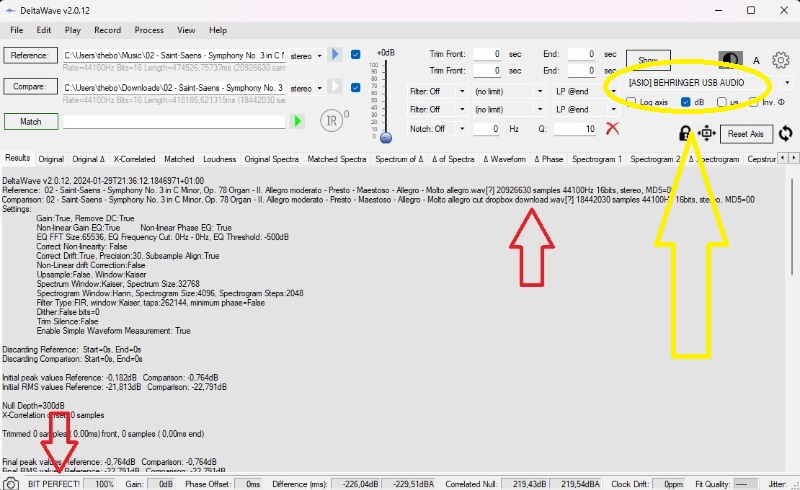Image resolution: width=800 pixels, height=490 pixels.
Task: Click the first Trim Front seconds field
Action: 487,54
